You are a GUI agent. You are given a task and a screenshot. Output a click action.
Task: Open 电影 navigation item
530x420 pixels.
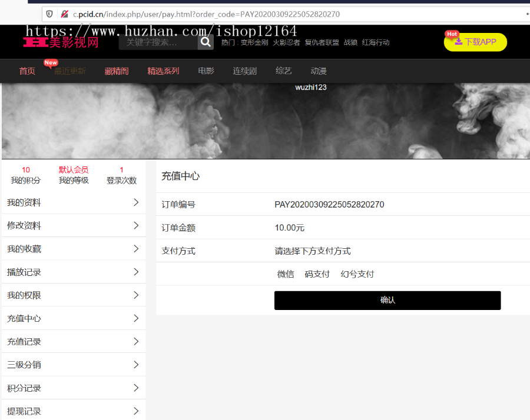pos(206,71)
